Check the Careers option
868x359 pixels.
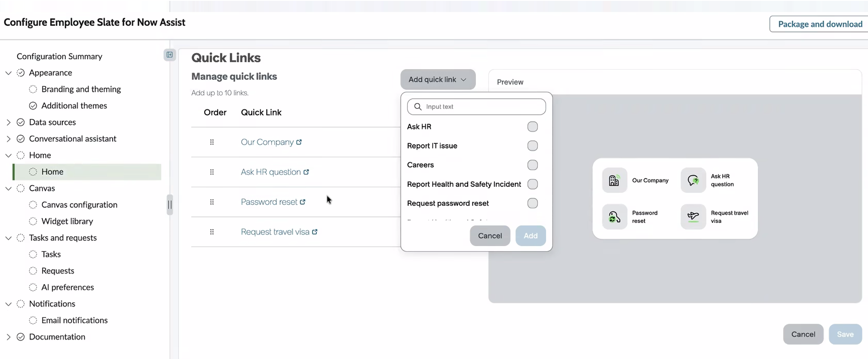click(533, 165)
